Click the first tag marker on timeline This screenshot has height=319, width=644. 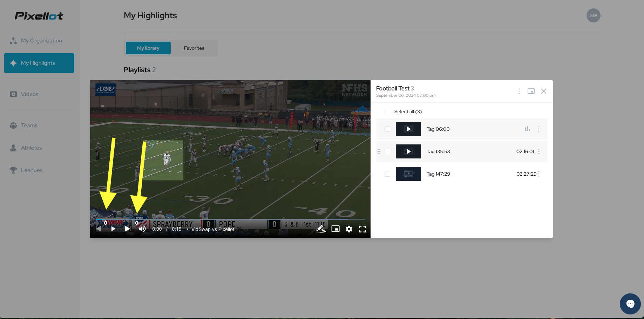click(x=106, y=223)
